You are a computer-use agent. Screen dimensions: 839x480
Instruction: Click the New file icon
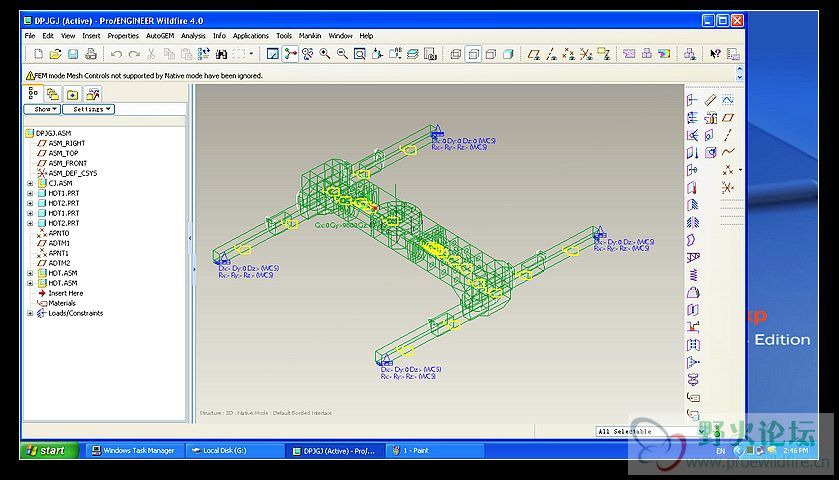39,54
